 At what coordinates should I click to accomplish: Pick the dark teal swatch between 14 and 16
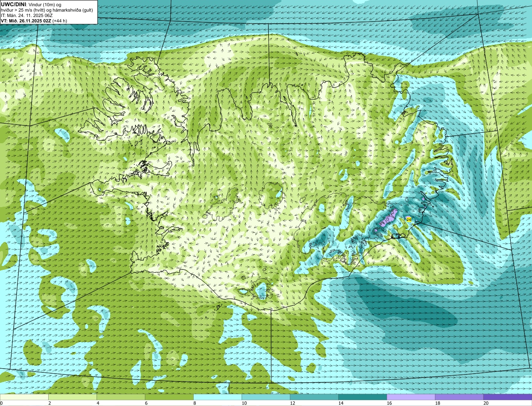tap(362, 397)
